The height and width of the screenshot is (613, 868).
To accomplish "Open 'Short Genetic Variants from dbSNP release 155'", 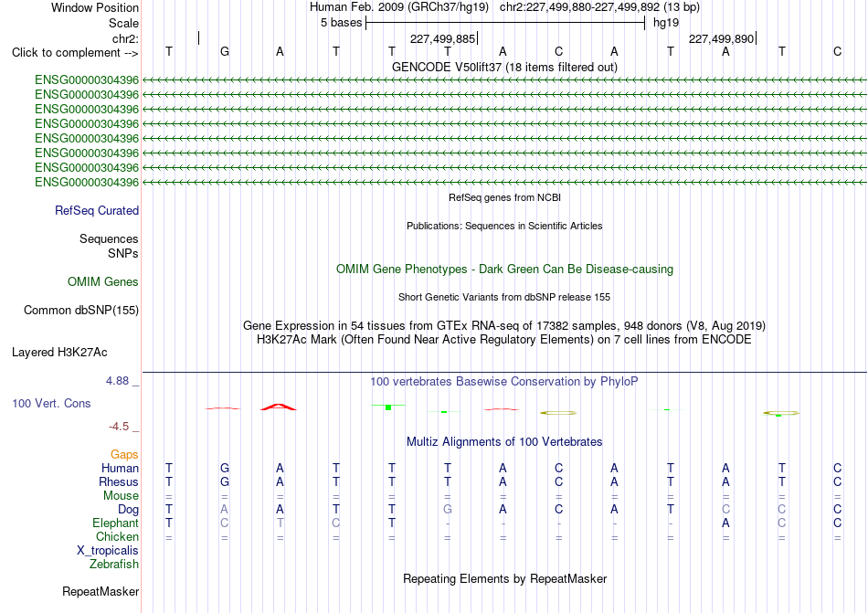I will (x=504, y=297).
